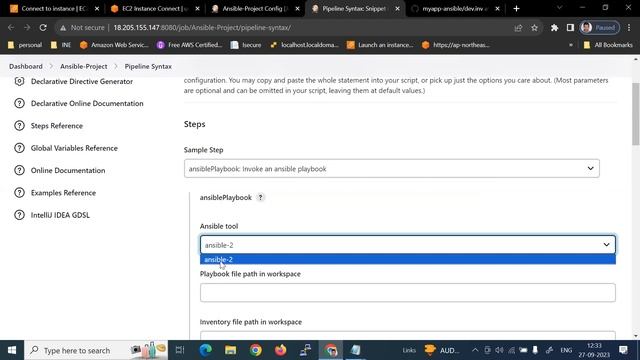Click the Pipeline Syntax breadcrumb
This screenshot has height=360, width=640.
tap(148, 66)
